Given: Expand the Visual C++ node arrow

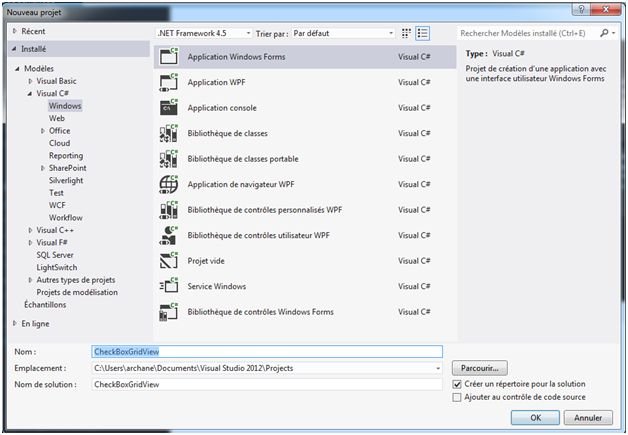Looking at the screenshot, I should click(30, 230).
